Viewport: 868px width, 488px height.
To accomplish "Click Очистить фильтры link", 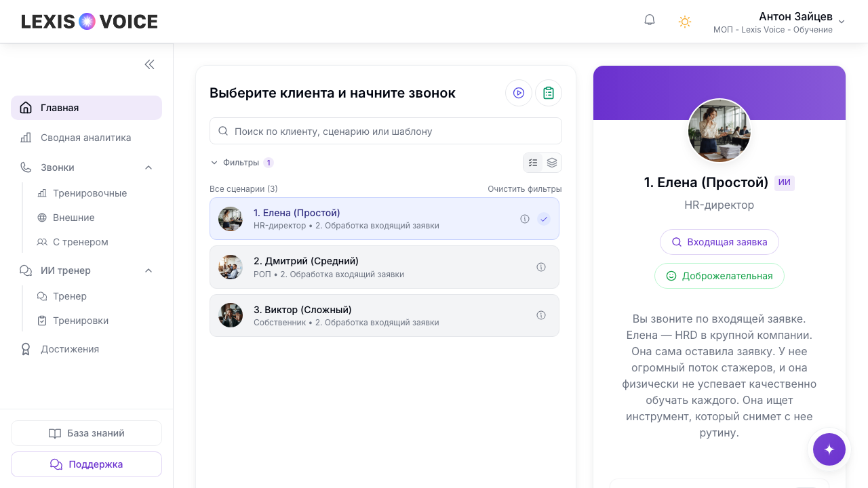I will (x=525, y=189).
